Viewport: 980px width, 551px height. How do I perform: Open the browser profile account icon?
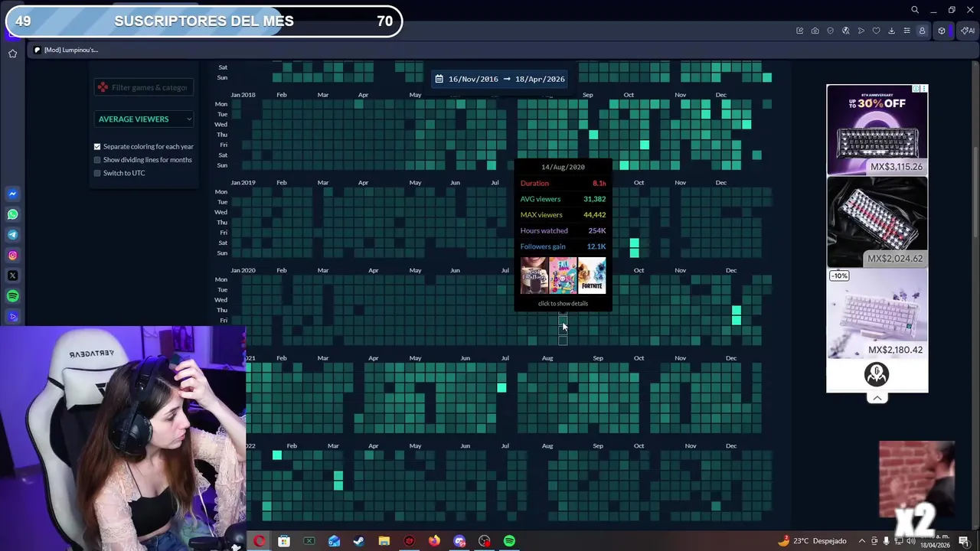(x=922, y=31)
